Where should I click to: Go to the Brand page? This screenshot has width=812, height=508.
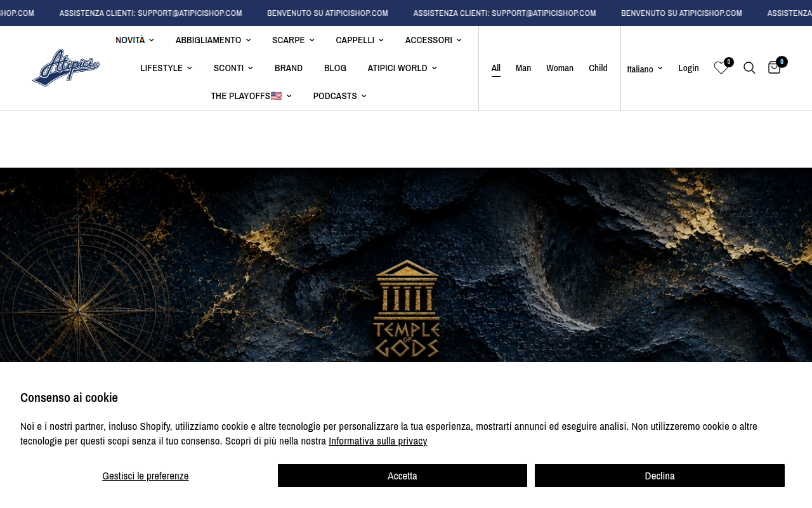289,68
